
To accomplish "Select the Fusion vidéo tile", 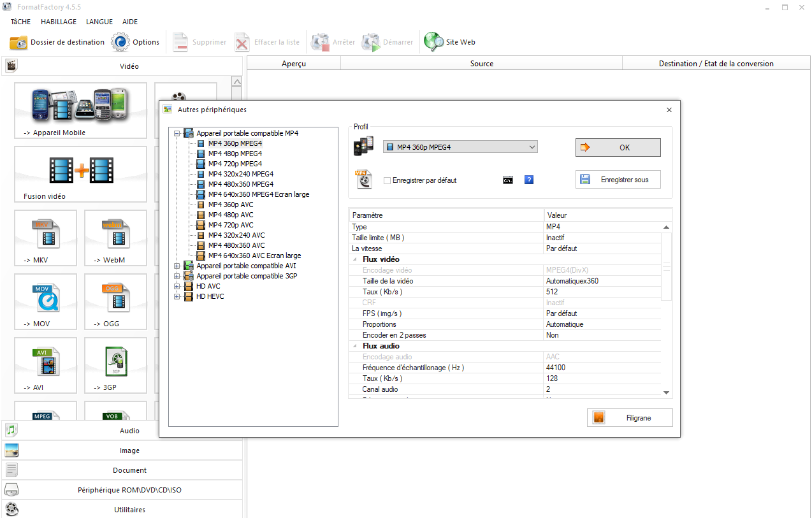I will click(80, 174).
